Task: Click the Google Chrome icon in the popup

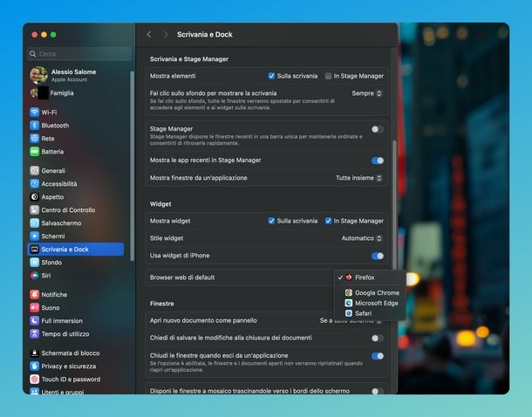Action: coord(349,292)
